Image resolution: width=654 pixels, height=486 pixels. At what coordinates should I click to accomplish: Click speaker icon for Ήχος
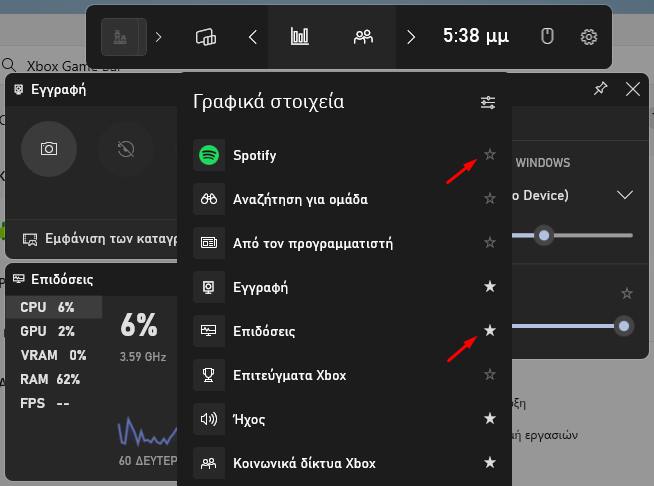click(209, 419)
